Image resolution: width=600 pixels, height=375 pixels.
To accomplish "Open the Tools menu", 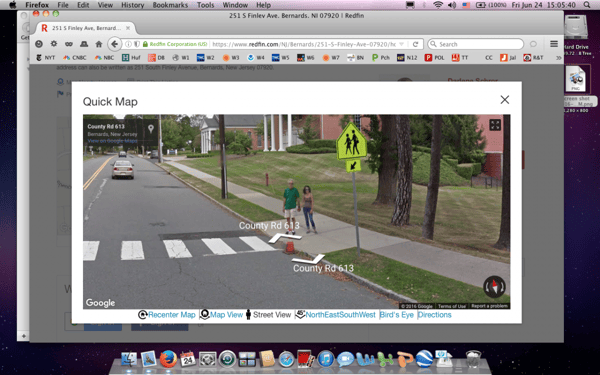I will click(x=205, y=5).
